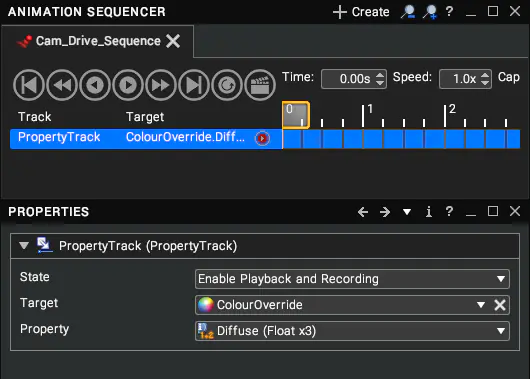
Task: Increase the Time value with up arrow
Action: (x=380, y=75)
